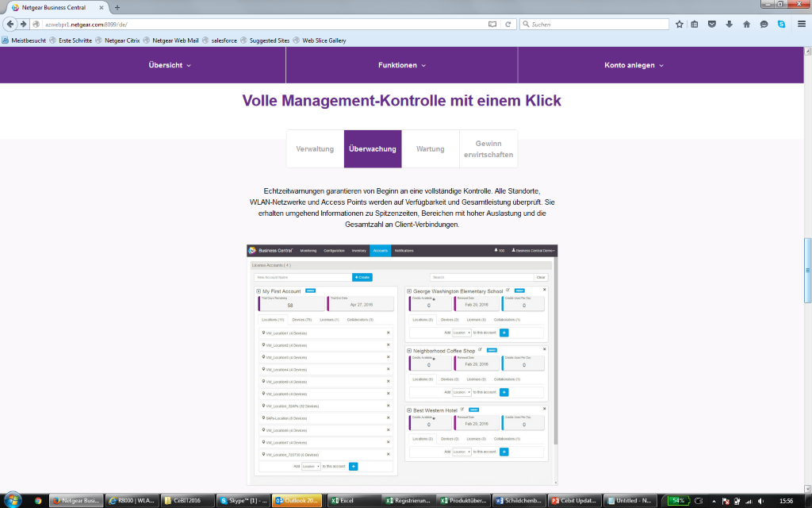Open the Web Slice Gallery bookmark
This screenshot has width=812, height=508.
[320, 40]
